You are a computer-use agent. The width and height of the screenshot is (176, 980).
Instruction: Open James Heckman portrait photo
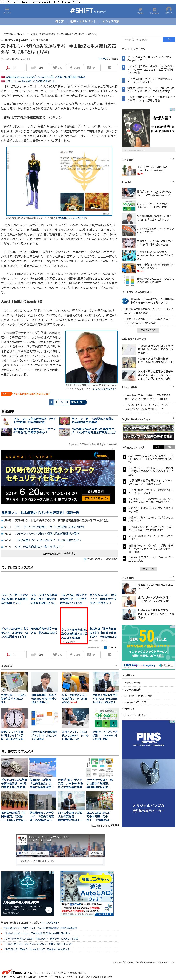pos(91,357)
